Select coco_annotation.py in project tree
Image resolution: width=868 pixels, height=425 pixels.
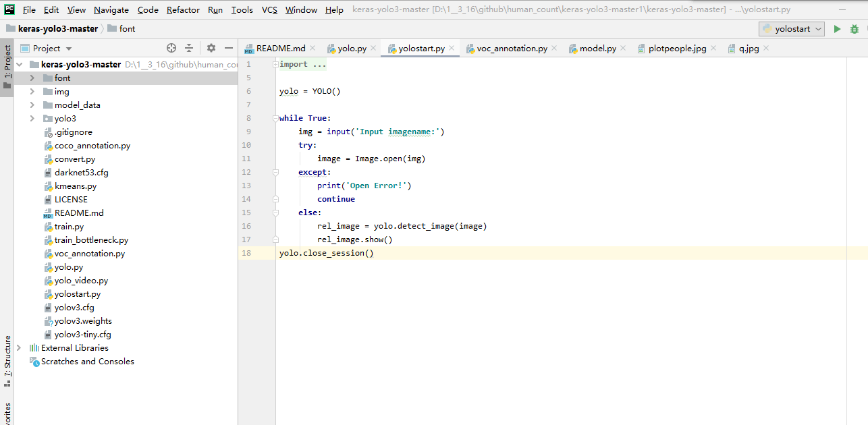[x=86, y=146]
